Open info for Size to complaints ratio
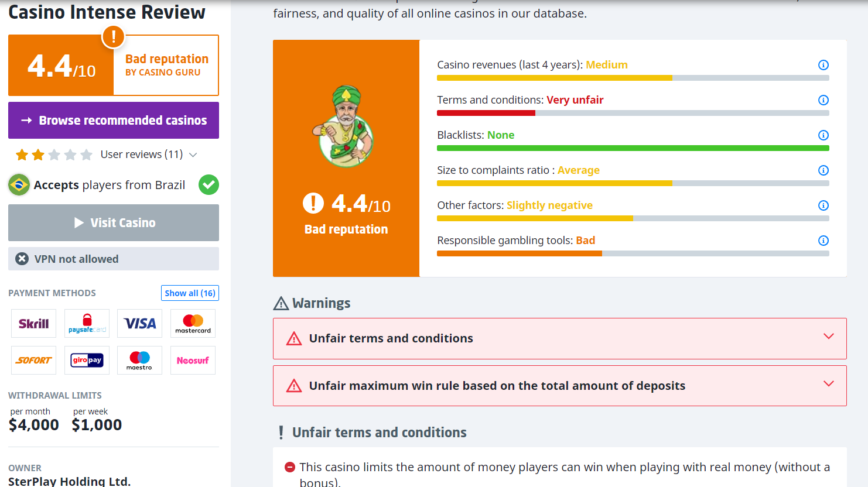The image size is (868, 487). point(823,170)
